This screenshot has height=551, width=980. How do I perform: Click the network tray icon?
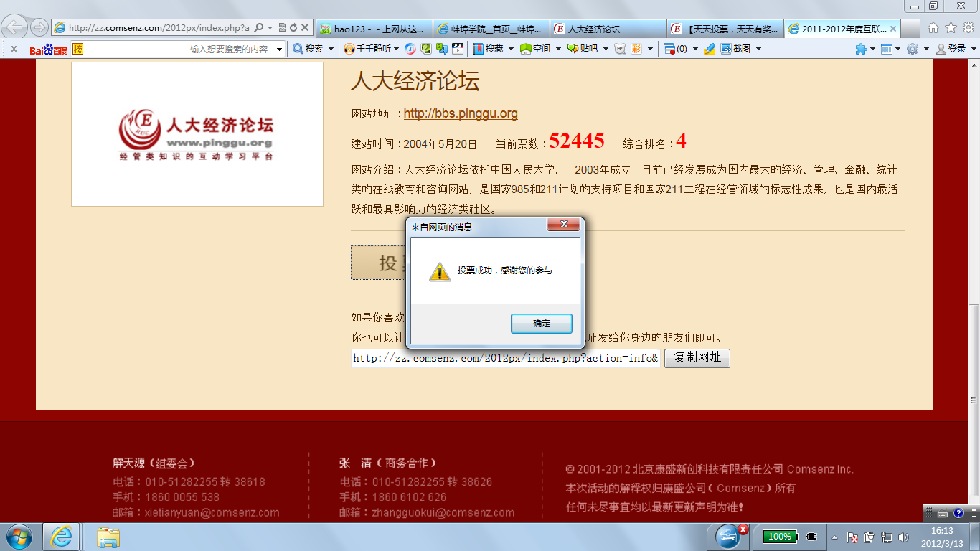(x=886, y=537)
